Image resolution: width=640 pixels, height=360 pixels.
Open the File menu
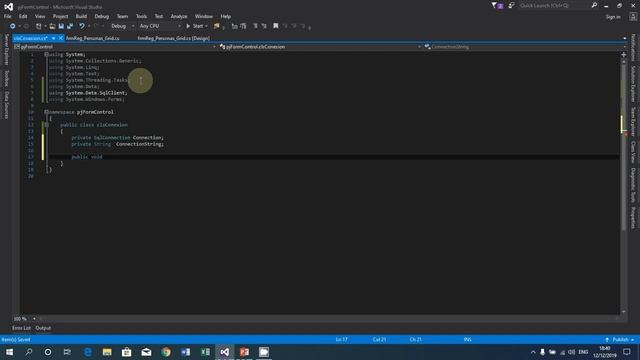tap(7, 16)
